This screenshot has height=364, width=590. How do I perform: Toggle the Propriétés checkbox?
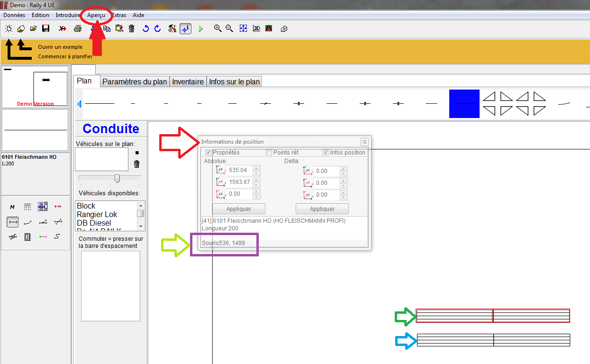coord(208,153)
